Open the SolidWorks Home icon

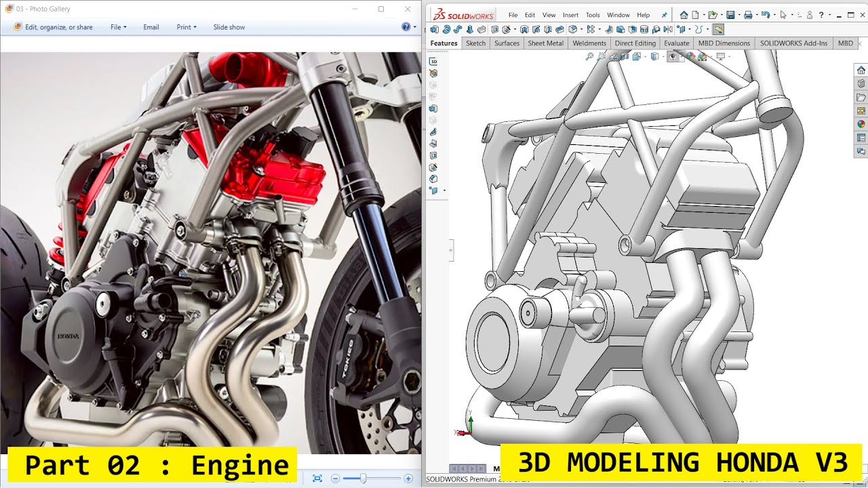[684, 15]
